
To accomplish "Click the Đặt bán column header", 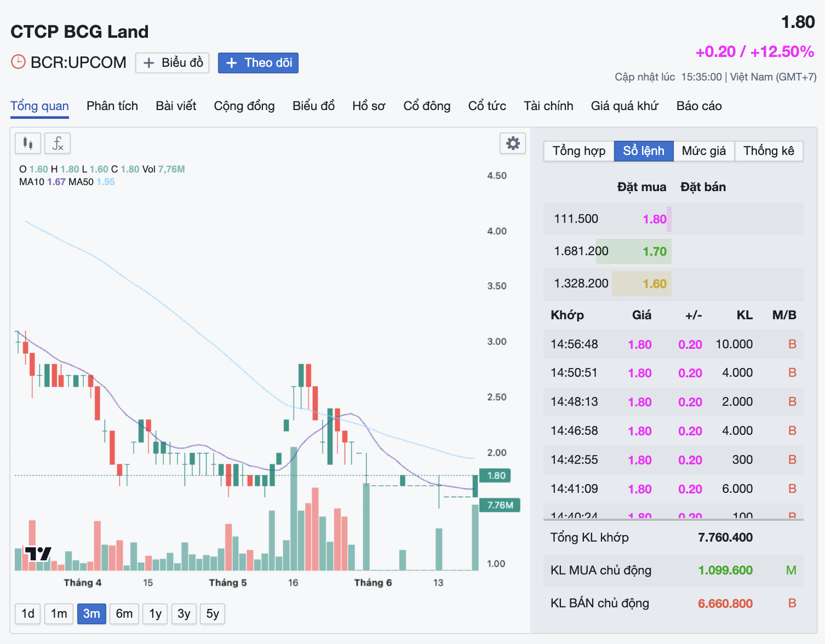I will click(703, 187).
